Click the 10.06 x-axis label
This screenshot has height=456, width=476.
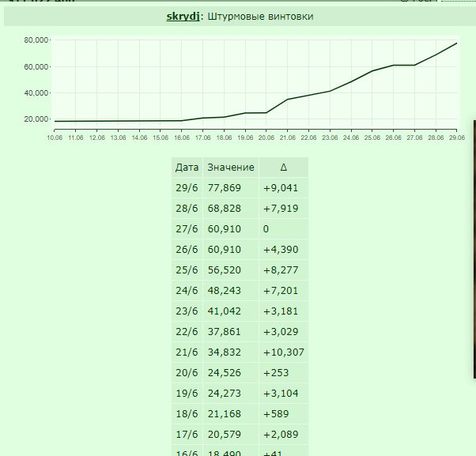tap(55, 138)
